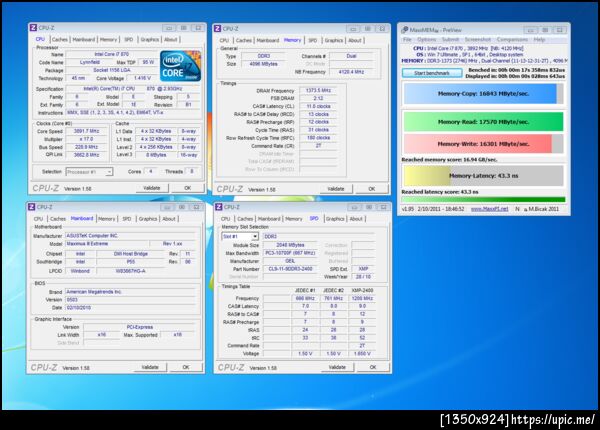600x430 pixels.
Task: Click the Code Name value Lynnfield
Action: click(x=90, y=62)
